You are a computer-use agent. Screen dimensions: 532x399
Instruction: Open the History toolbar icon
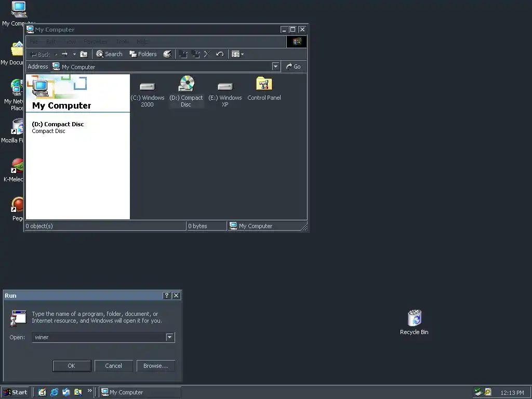point(167,54)
